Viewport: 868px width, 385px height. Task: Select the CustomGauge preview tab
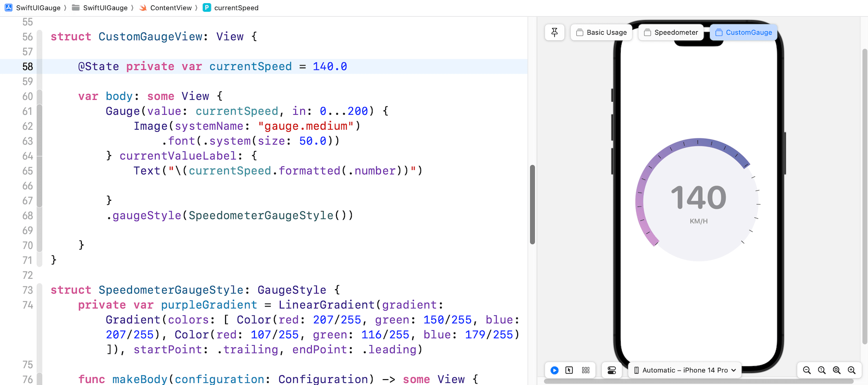[x=744, y=33]
